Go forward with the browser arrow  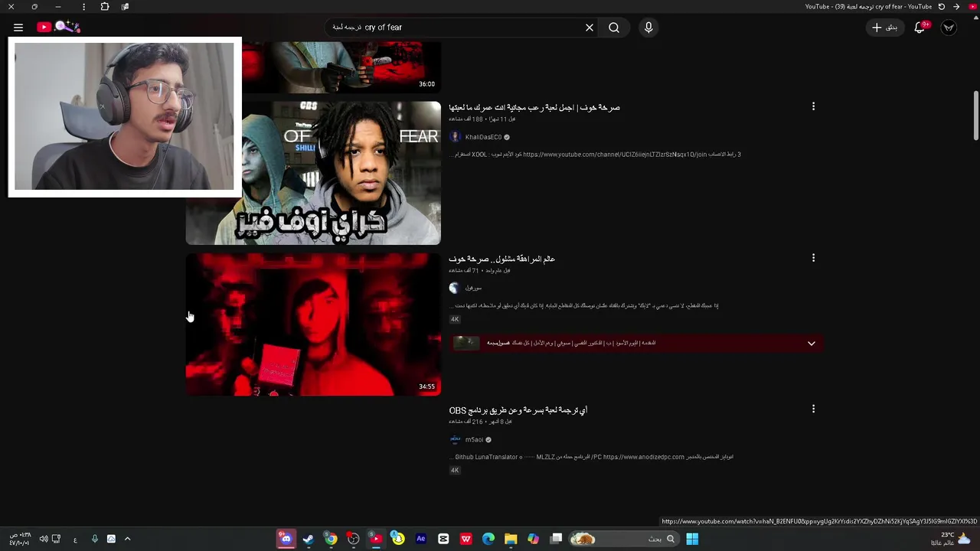click(x=956, y=6)
